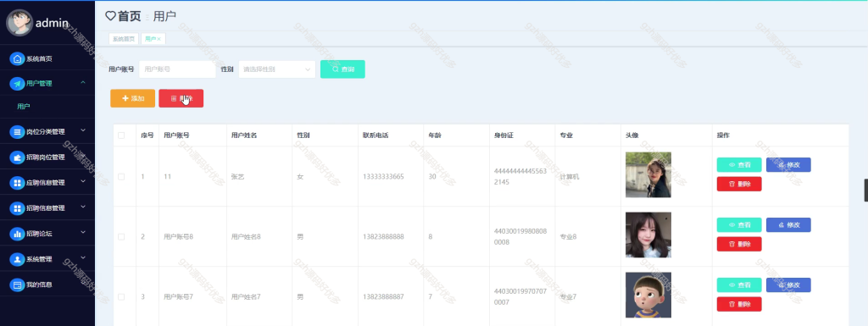The height and width of the screenshot is (326, 868).
Task: Click the admin avatar picture
Action: [19, 23]
